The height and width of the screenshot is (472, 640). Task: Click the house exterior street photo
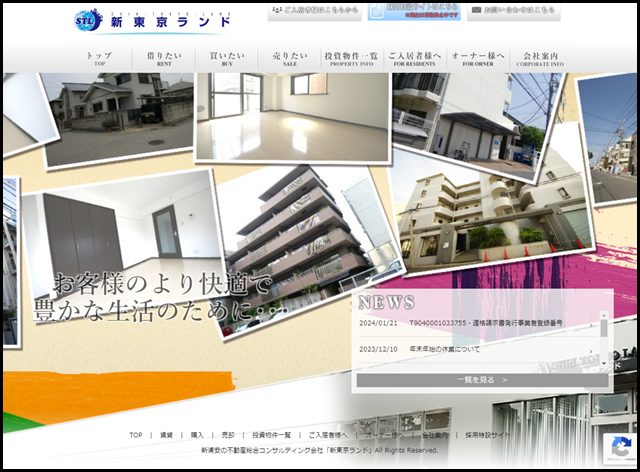119,116
